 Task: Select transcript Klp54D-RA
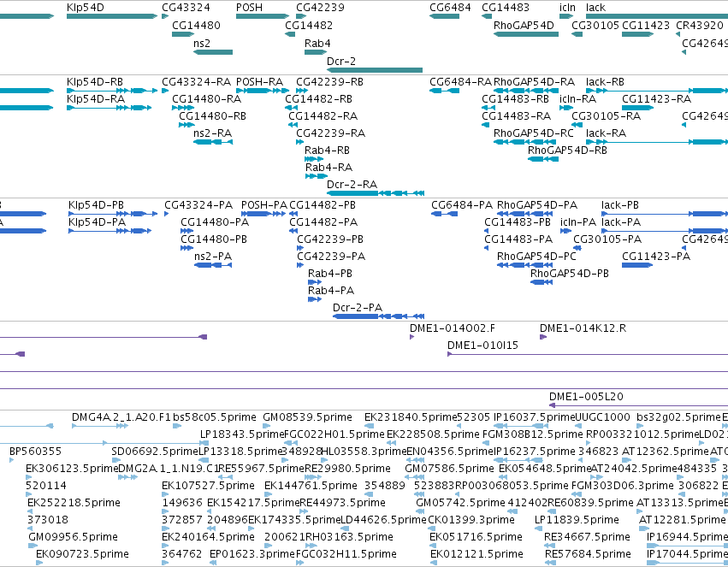click(96, 99)
